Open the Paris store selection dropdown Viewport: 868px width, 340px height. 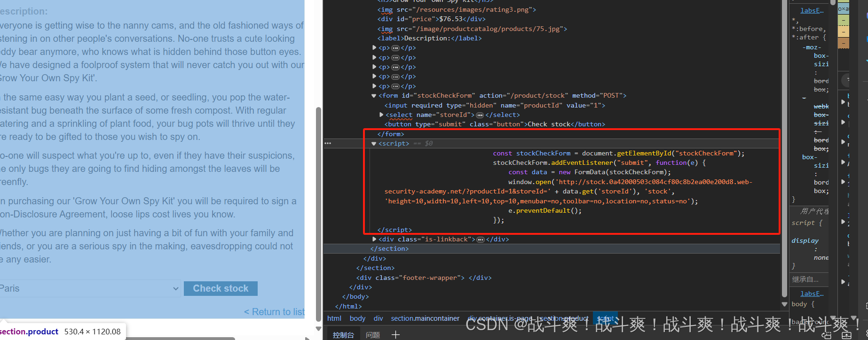click(x=89, y=288)
